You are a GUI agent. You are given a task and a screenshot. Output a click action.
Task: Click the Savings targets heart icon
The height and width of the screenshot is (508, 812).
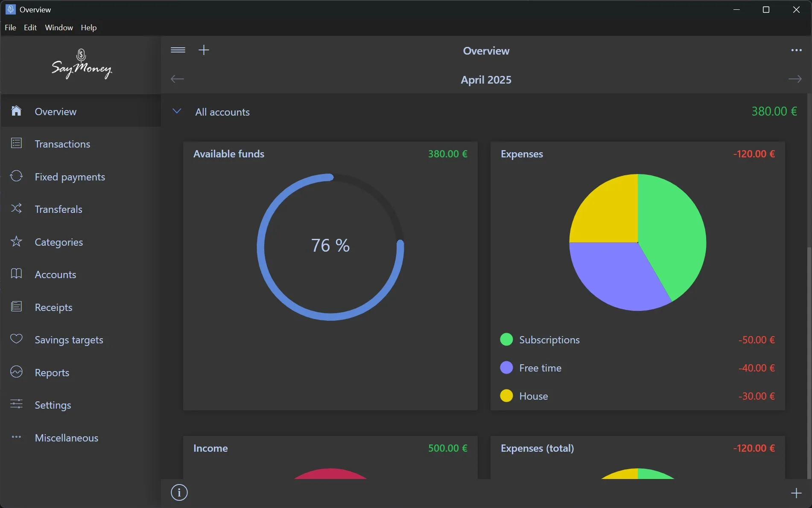(16, 339)
